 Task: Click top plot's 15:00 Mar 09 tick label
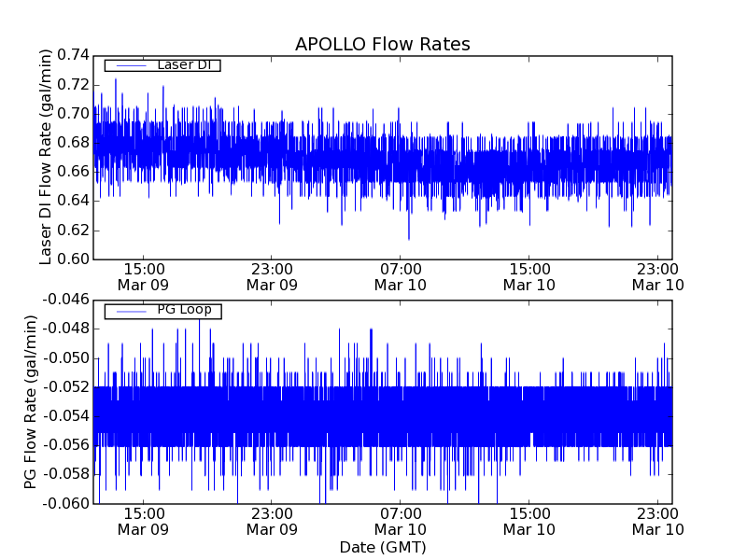pos(144,277)
